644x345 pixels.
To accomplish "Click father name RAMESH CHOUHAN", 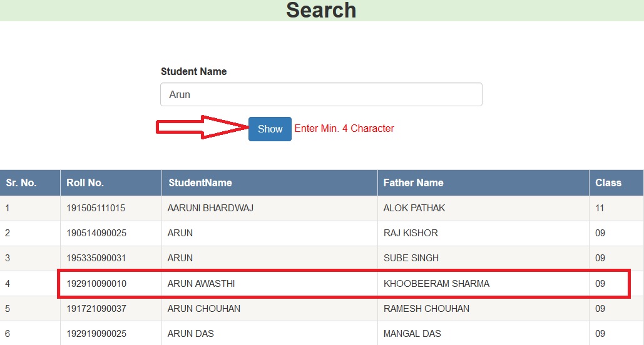I will point(426,309).
